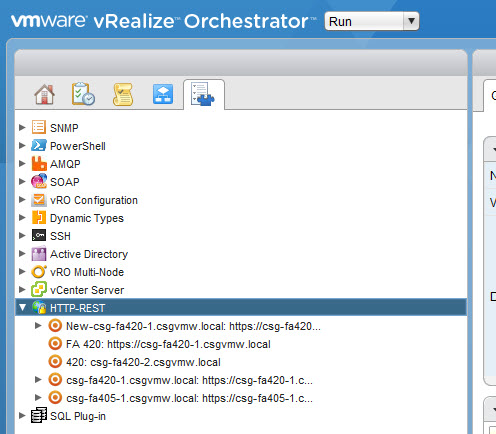Select the SNMP tree item

[x=64, y=128]
